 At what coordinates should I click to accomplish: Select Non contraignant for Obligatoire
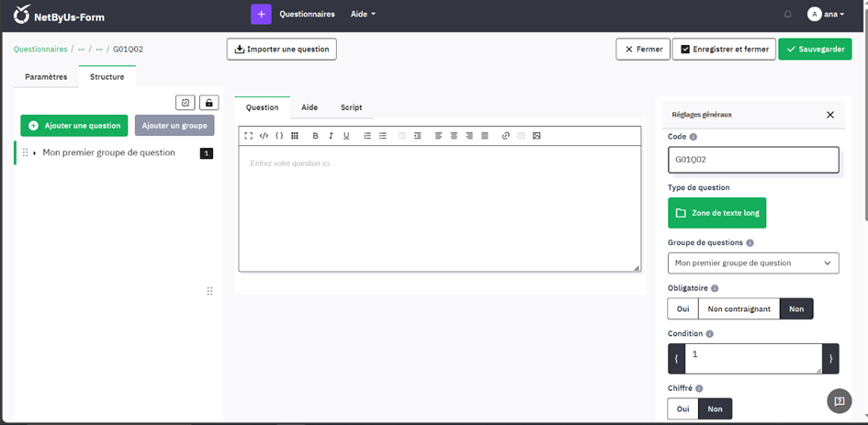tap(738, 309)
